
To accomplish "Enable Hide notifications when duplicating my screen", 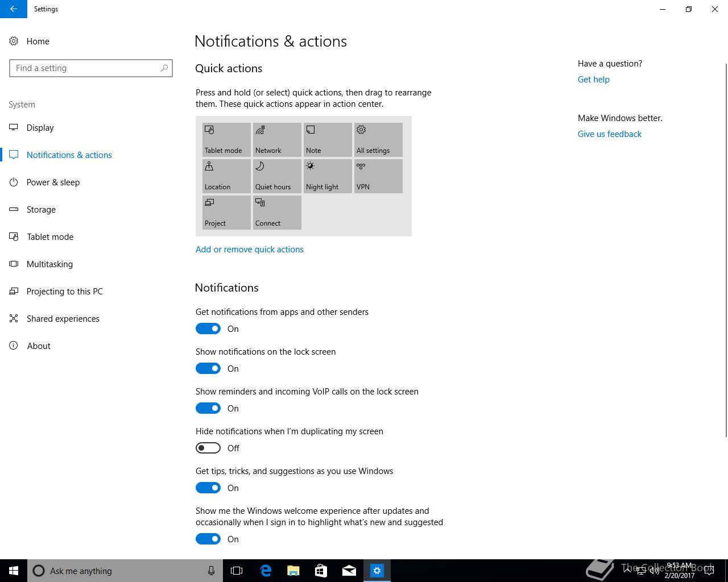I will coord(208,448).
